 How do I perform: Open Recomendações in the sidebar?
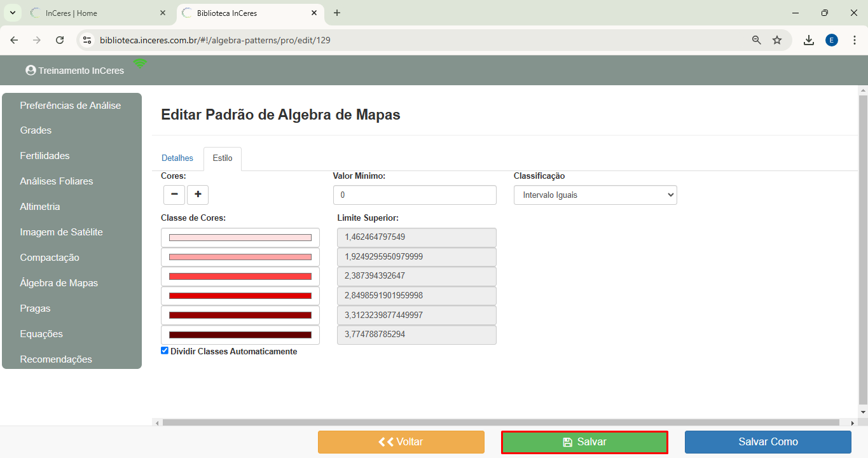tap(56, 359)
